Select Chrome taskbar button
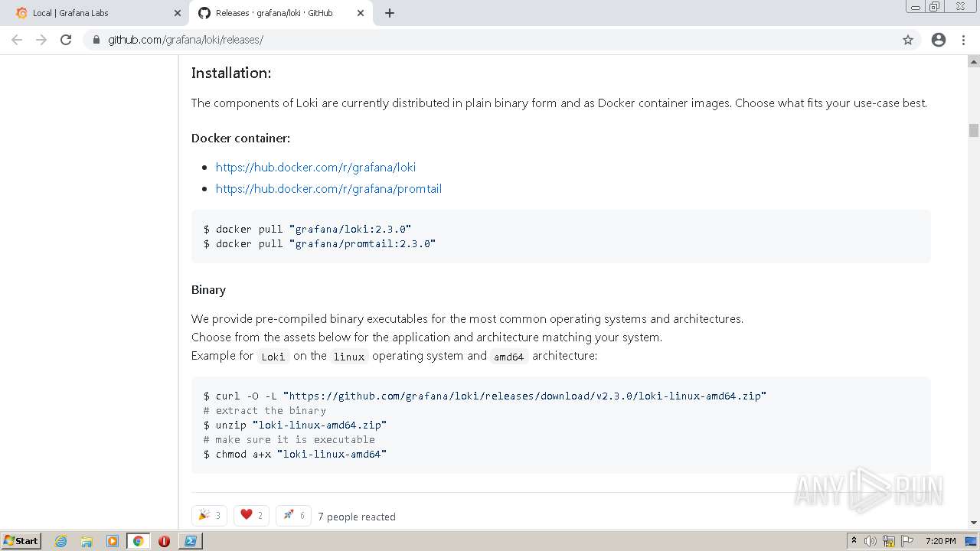The image size is (980, 551). pos(138,541)
